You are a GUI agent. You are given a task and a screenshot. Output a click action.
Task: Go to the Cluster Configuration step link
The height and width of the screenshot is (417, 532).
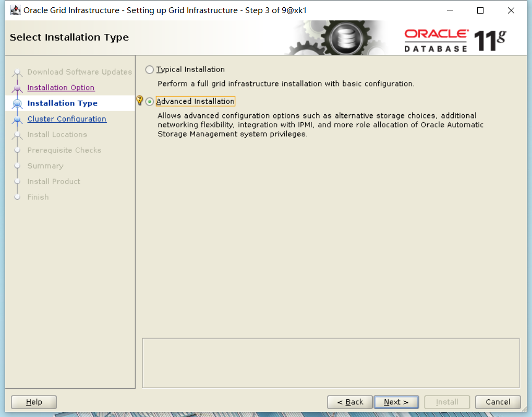click(x=67, y=119)
